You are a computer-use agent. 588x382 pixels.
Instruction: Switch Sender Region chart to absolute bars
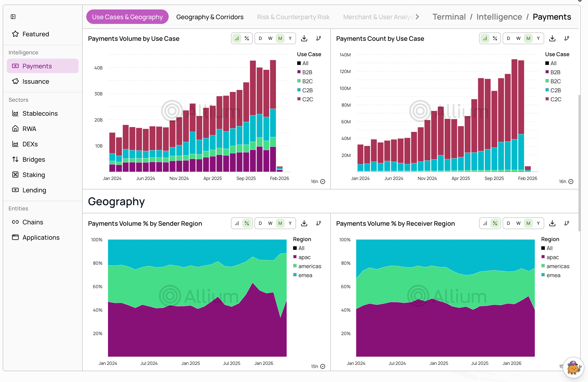click(237, 223)
